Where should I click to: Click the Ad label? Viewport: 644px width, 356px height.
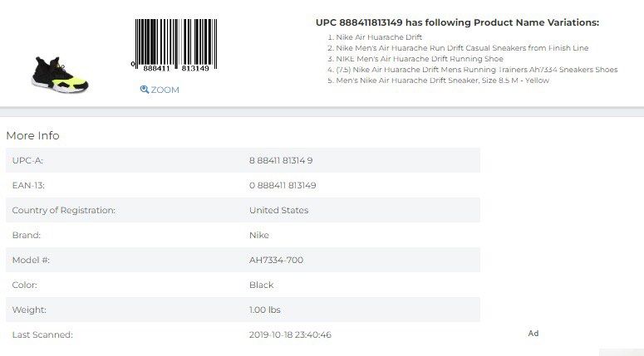click(x=533, y=334)
